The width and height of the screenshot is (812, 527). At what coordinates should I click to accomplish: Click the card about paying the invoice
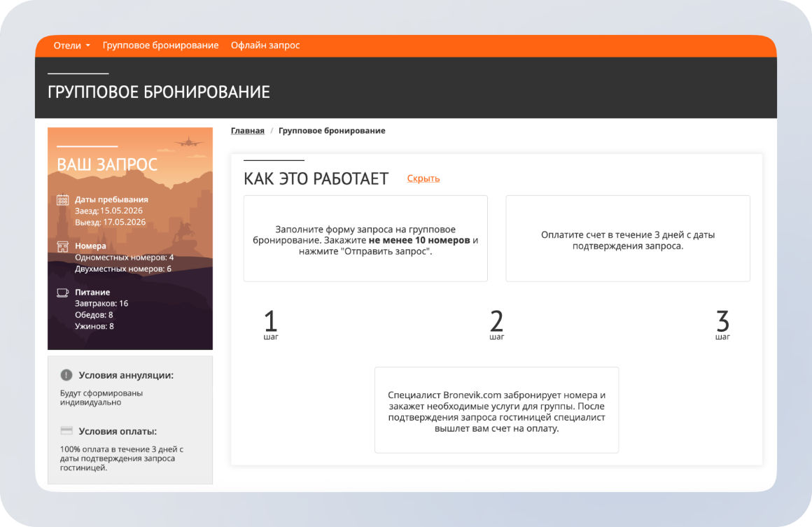tap(627, 239)
